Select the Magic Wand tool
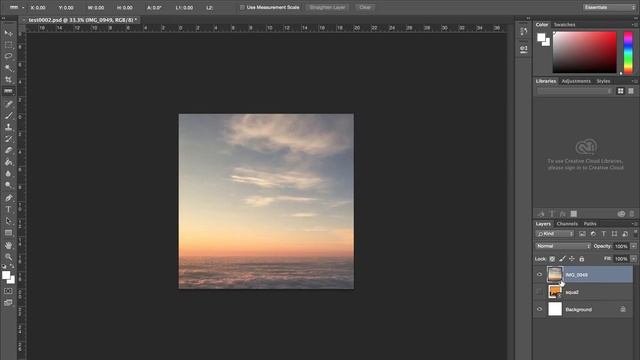 [8, 68]
